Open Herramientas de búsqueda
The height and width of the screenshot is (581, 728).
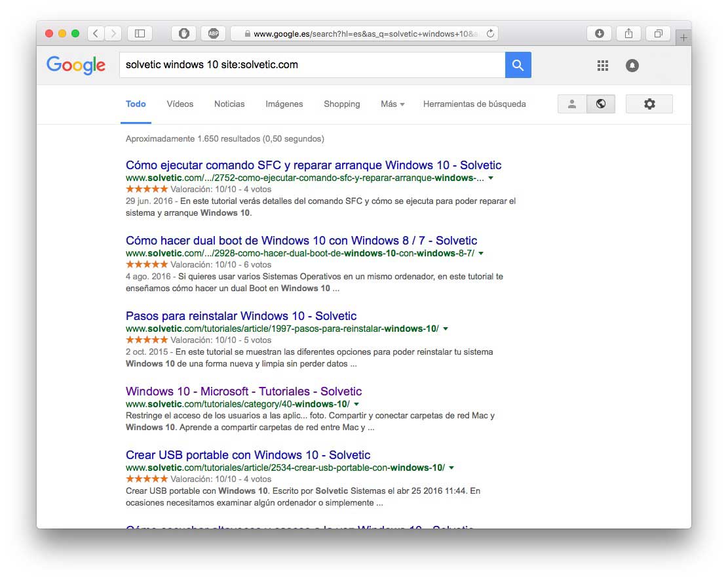point(474,104)
